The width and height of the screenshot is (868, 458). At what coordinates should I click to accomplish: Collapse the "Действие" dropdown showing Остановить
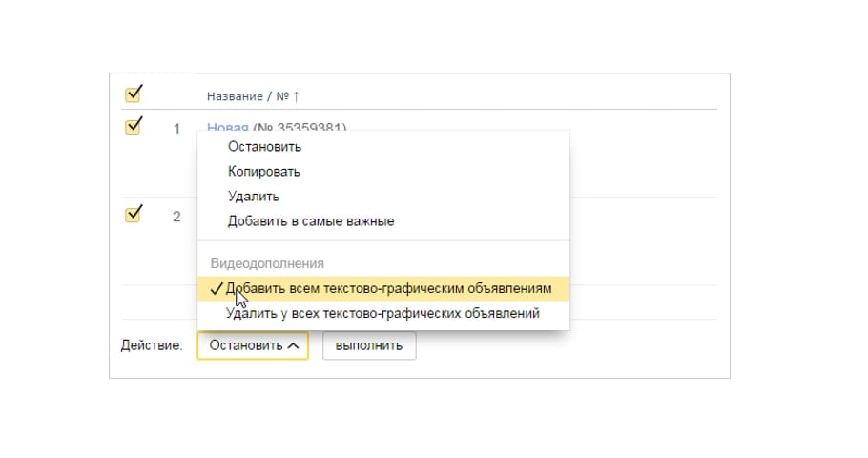pos(253,345)
